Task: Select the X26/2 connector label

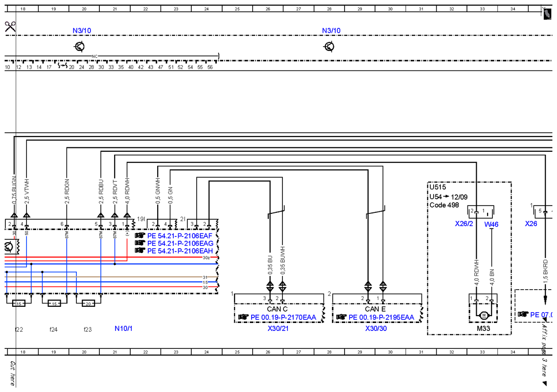Action: [464, 224]
